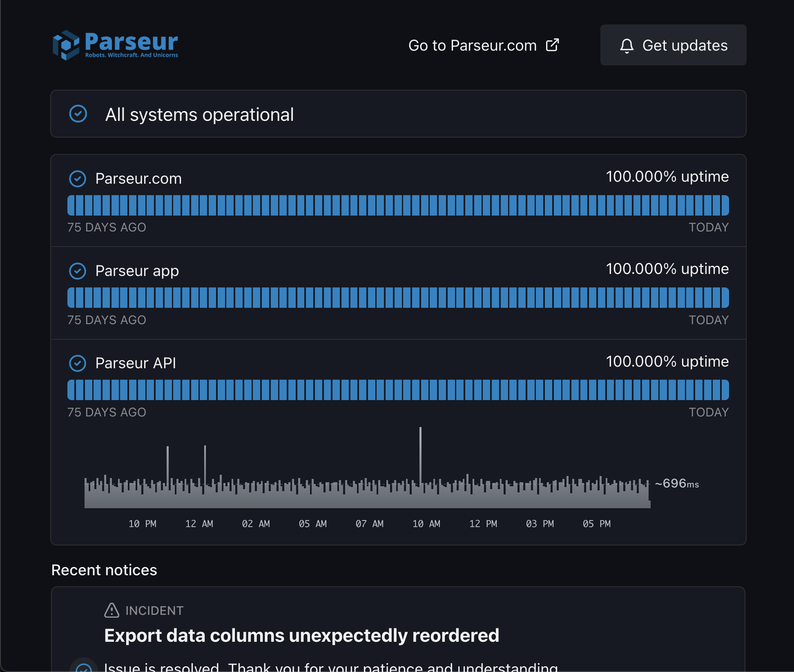This screenshot has height=672, width=794.
Task: Open the Go to Parseur.com link
Action: [484, 45]
